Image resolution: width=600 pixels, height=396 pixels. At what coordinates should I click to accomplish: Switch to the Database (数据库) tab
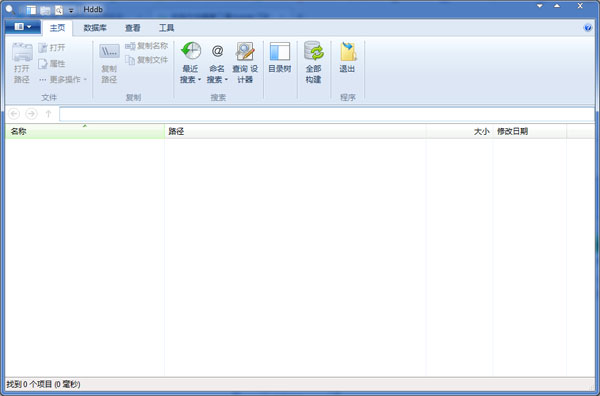pos(95,28)
